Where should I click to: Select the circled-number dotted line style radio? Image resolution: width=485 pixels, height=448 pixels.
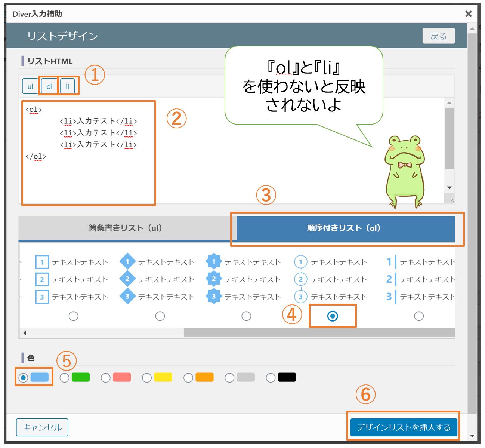[x=333, y=316]
